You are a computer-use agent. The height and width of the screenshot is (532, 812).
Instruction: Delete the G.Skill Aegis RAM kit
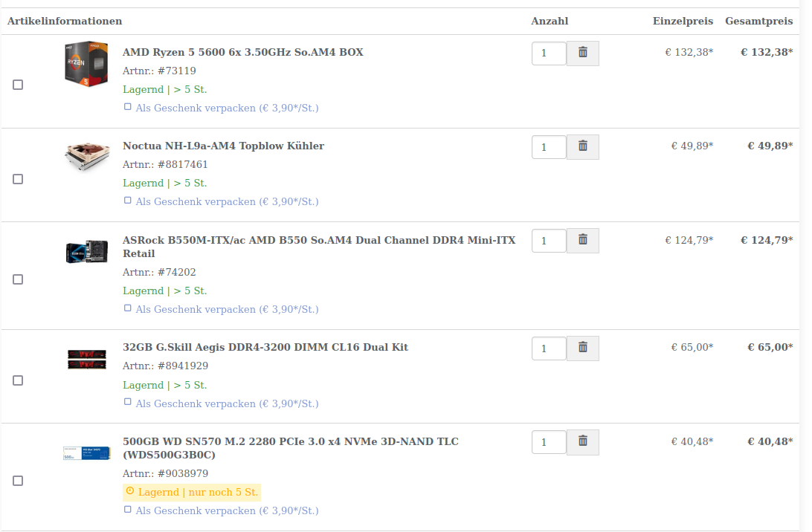582,348
